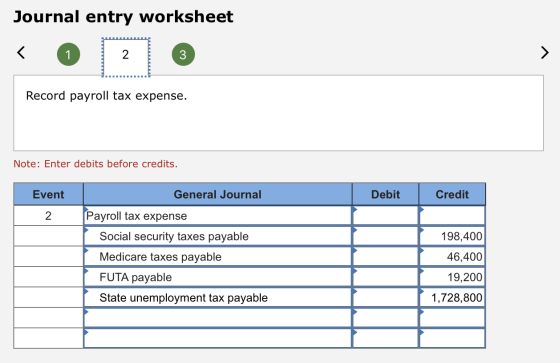The width and height of the screenshot is (560, 363).
Task: Click the 'Record payroll tax expense.' description
Action: pos(106,96)
